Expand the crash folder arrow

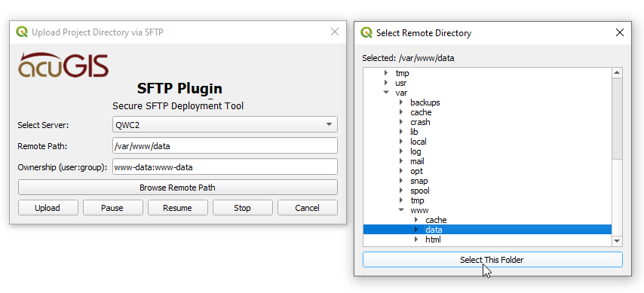pos(401,122)
